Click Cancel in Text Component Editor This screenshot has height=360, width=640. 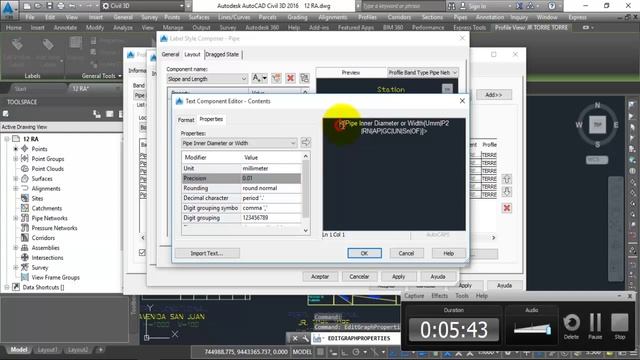click(406, 253)
